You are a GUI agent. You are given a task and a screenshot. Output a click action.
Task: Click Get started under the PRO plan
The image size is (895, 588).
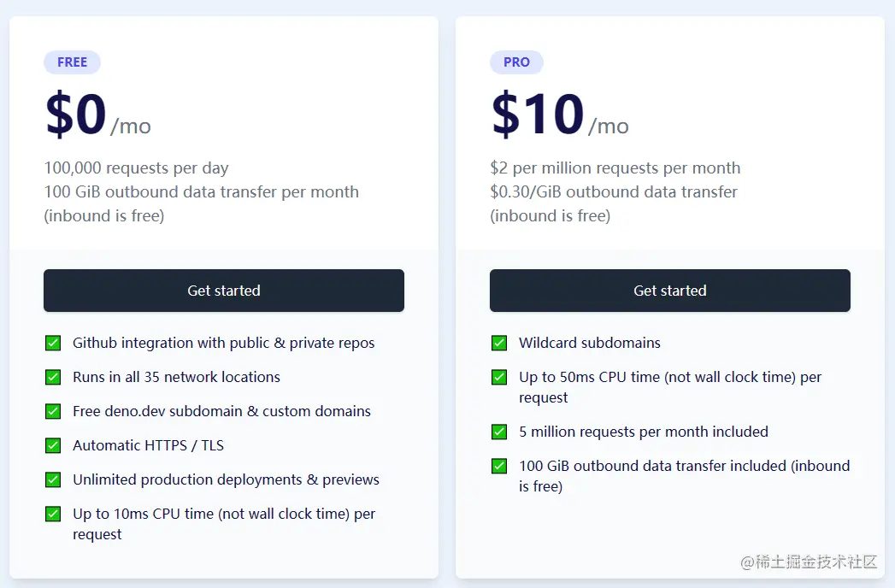click(x=669, y=291)
